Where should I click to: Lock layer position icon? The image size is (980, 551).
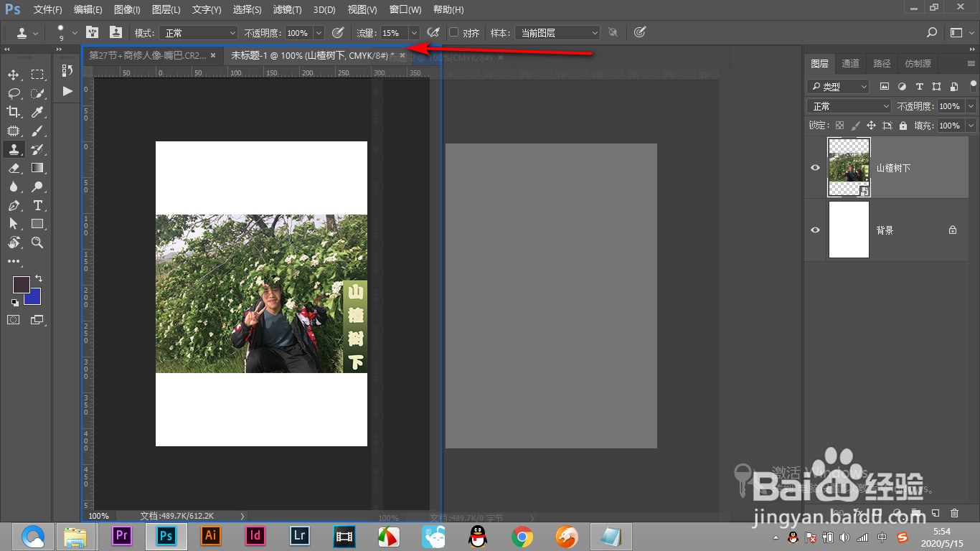tap(871, 126)
